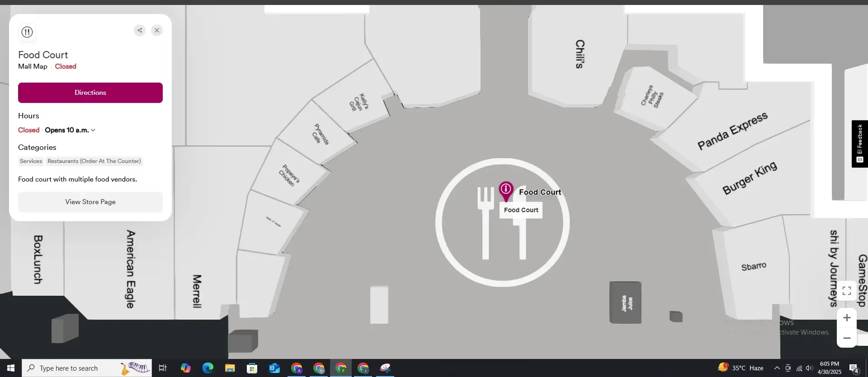Select Merrell store on map
868x377 pixels.
(x=197, y=291)
